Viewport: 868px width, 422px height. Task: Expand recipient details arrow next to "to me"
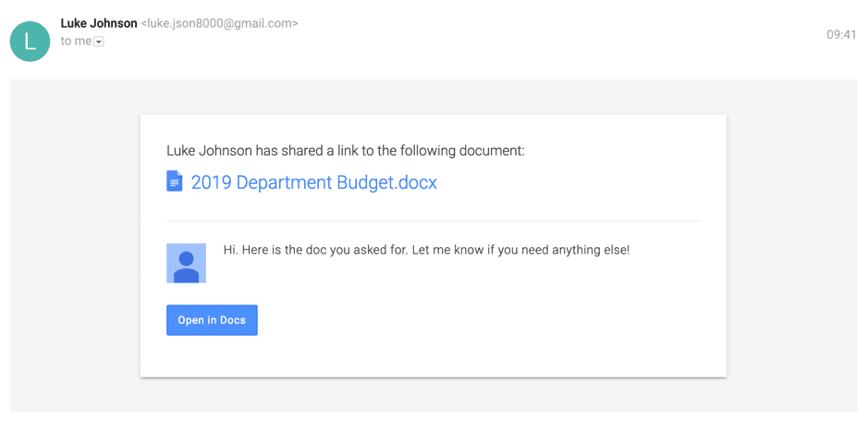coord(99,42)
